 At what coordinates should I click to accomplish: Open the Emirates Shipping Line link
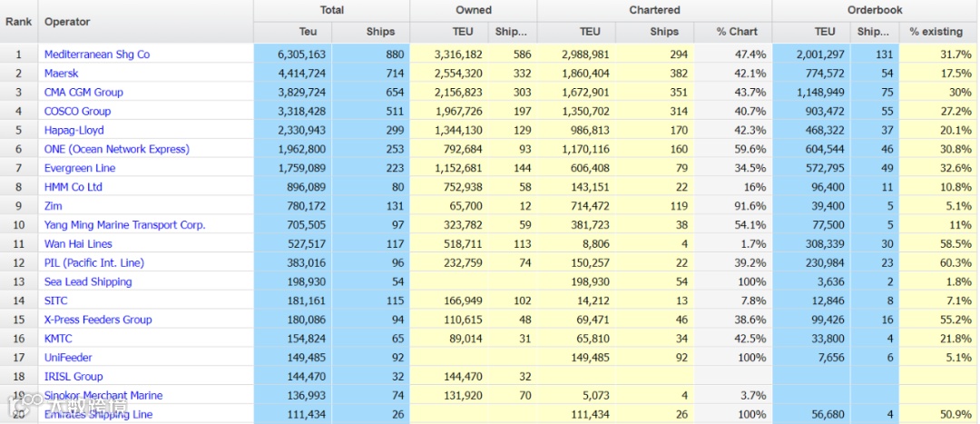[x=98, y=414]
